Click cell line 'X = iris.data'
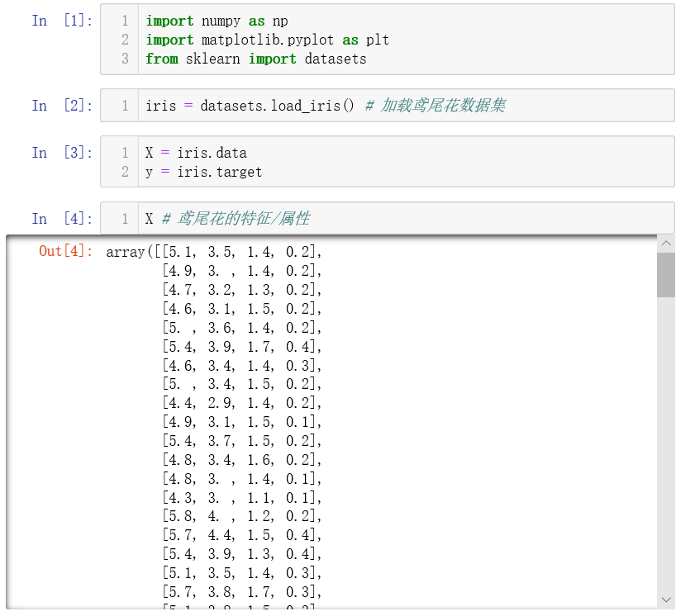This screenshot has width=695, height=616. 197,154
